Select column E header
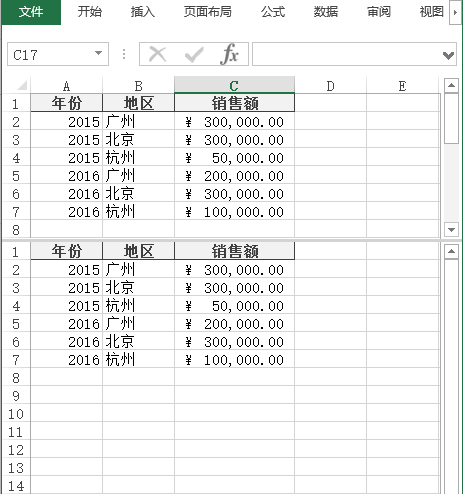Screen dimensions: 463x494 [x=402, y=86]
